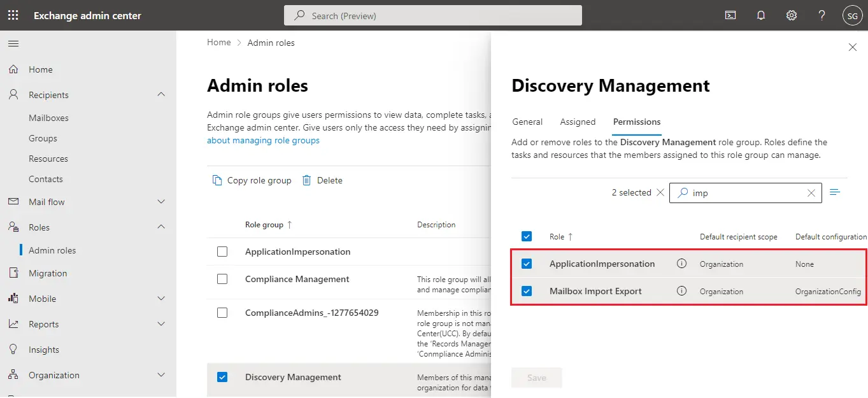The height and width of the screenshot is (398, 868).
Task: Toggle the hamburger navigation menu
Action: (13, 43)
